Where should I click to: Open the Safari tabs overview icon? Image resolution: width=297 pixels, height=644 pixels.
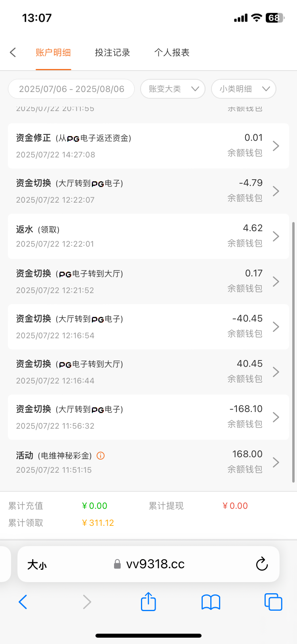click(273, 602)
